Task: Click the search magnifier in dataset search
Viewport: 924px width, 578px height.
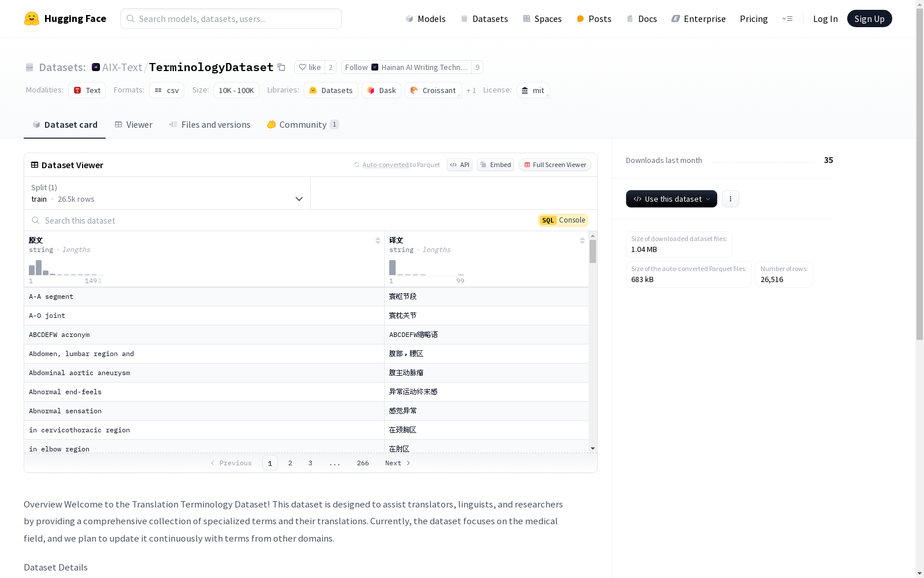Action: point(36,220)
